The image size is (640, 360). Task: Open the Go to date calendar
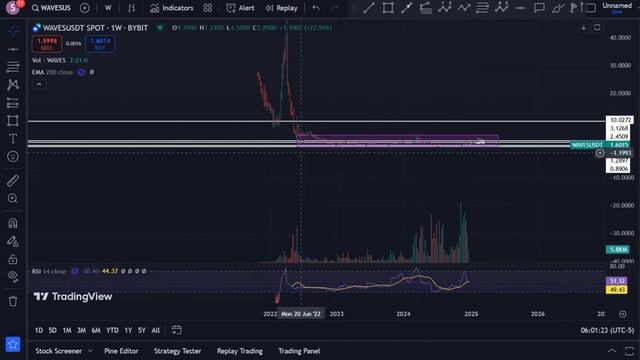click(176, 330)
